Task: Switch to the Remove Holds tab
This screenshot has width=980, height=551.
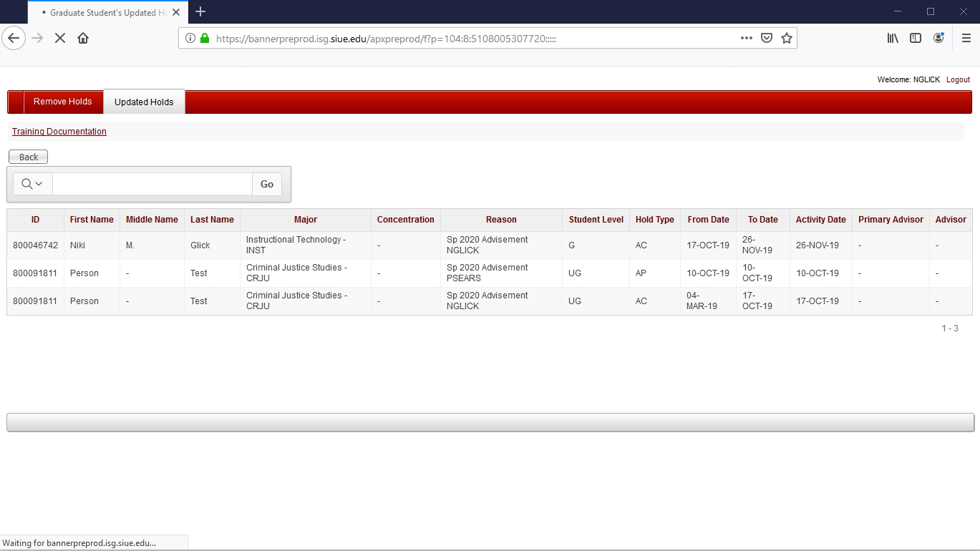Action: (x=62, y=102)
